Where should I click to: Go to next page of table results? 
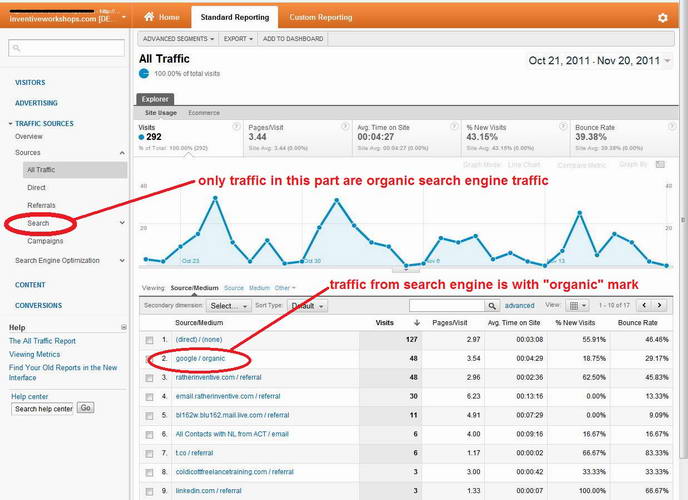pyautogui.click(x=660, y=306)
